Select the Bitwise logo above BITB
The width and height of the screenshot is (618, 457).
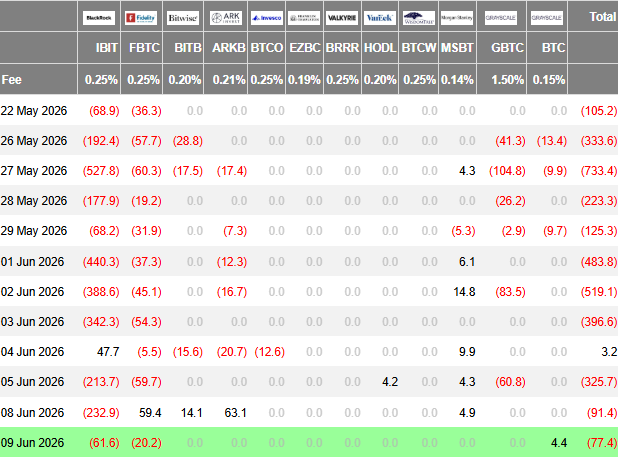click(183, 18)
